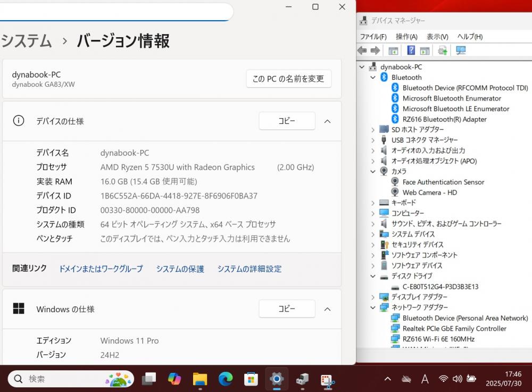
Task: Click the デバイス ID value 1B6C552A text
Action: 179,196
